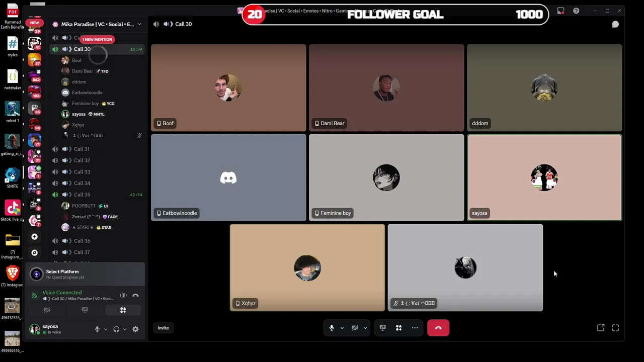Open Voice Connected connection details
Image resolution: width=644 pixels, height=362 pixels.
(x=62, y=293)
